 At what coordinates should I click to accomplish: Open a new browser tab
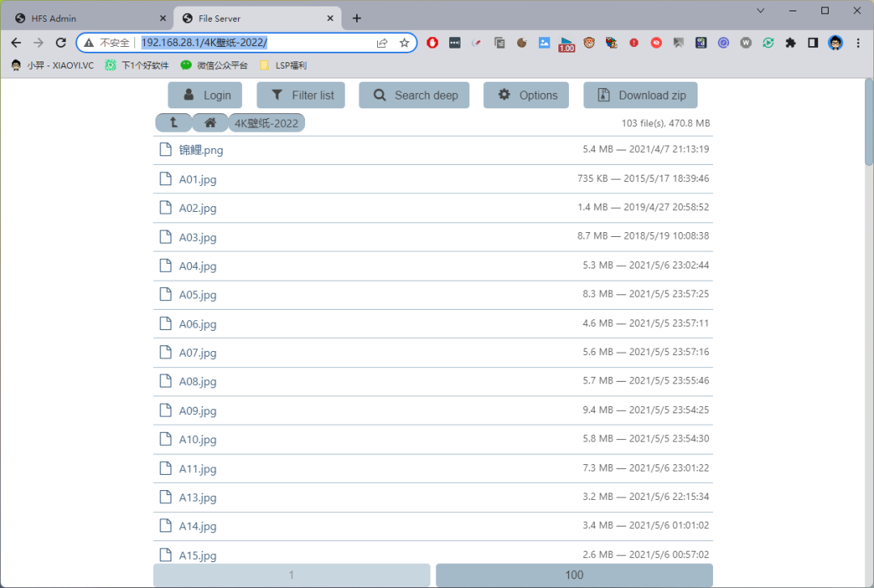pyautogui.click(x=357, y=19)
